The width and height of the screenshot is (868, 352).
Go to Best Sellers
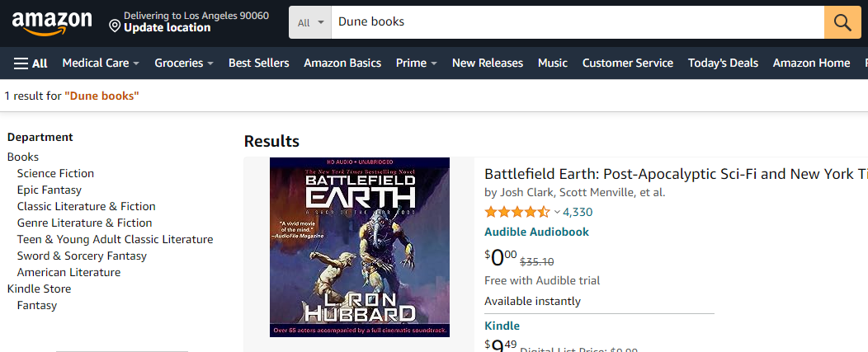point(259,63)
